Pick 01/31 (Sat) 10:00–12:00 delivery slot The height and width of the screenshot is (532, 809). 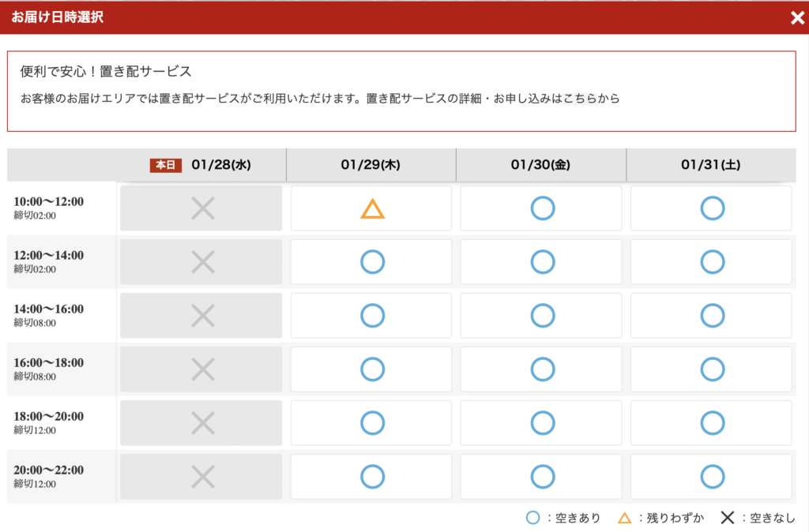pos(712,208)
